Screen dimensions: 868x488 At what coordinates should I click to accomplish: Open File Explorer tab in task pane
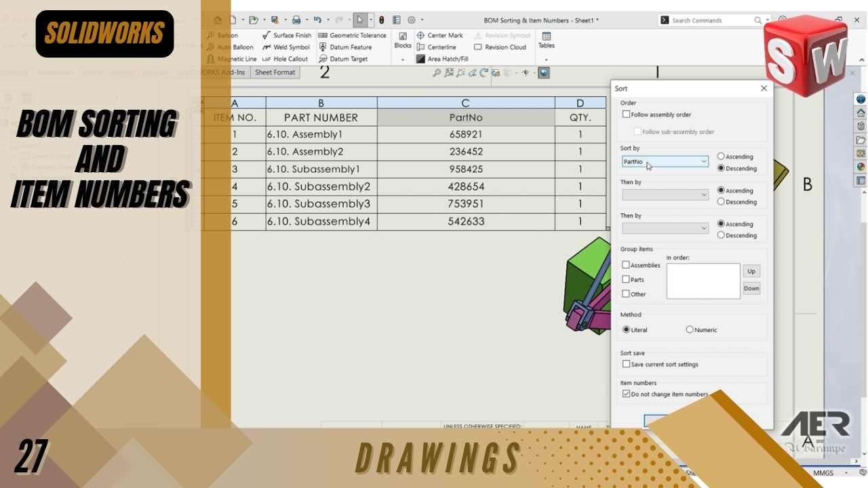tap(861, 140)
